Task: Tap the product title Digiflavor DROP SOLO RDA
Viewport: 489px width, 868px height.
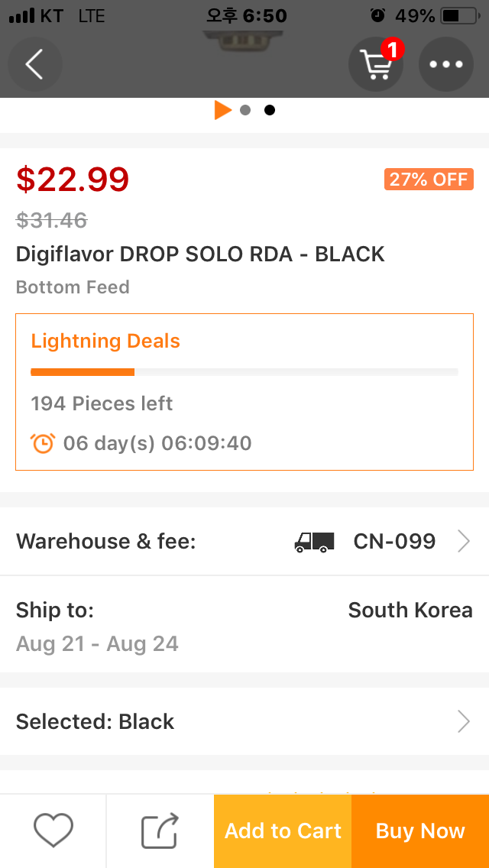Action: (200, 254)
